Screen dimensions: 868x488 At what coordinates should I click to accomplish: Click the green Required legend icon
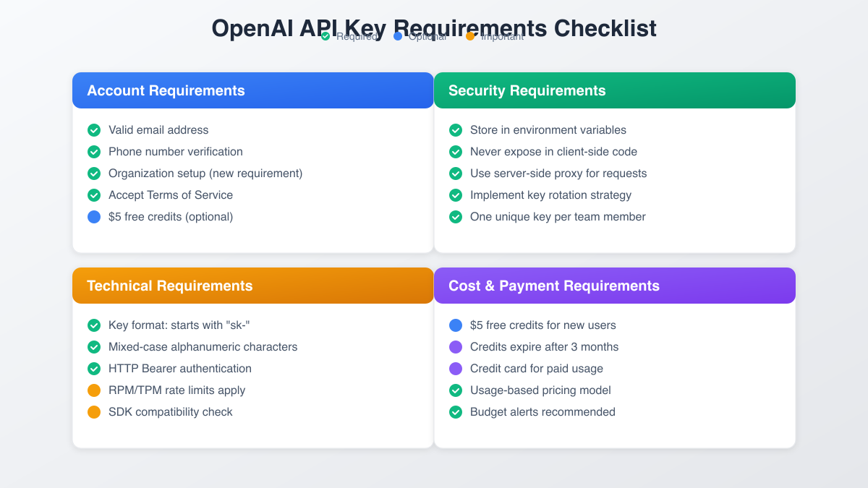pyautogui.click(x=325, y=36)
